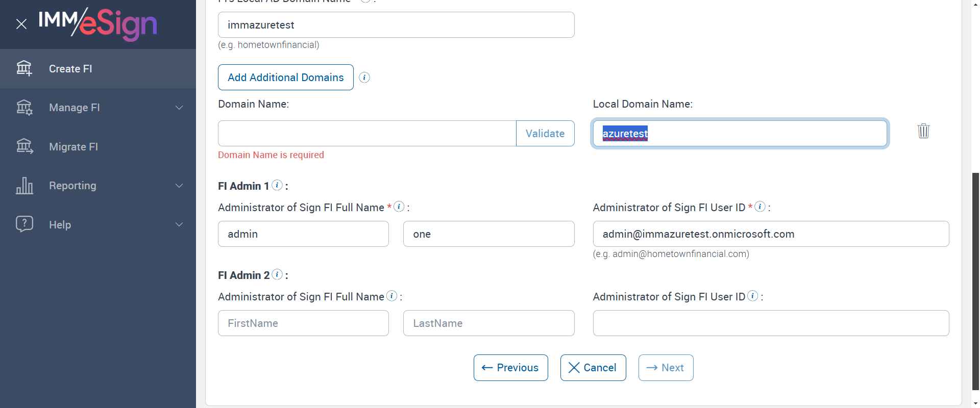Go back with the Previous button
Image resolution: width=980 pixels, height=408 pixels.
pyautogui.click(x=510, y=368)
